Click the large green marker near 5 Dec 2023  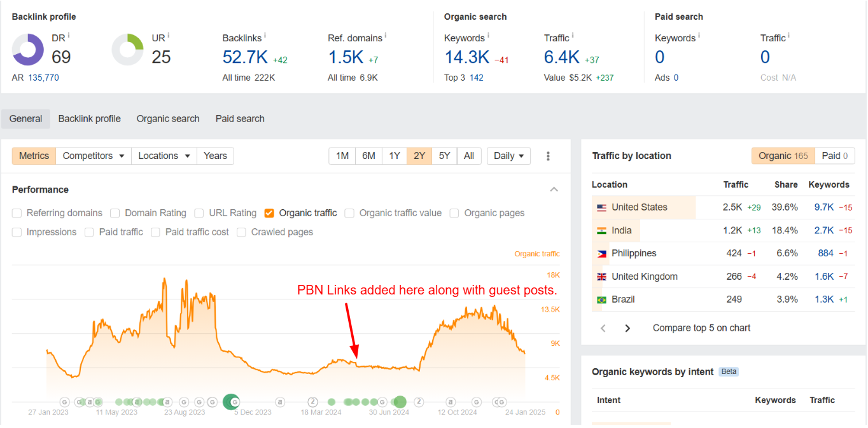click(x=230, y=401)
